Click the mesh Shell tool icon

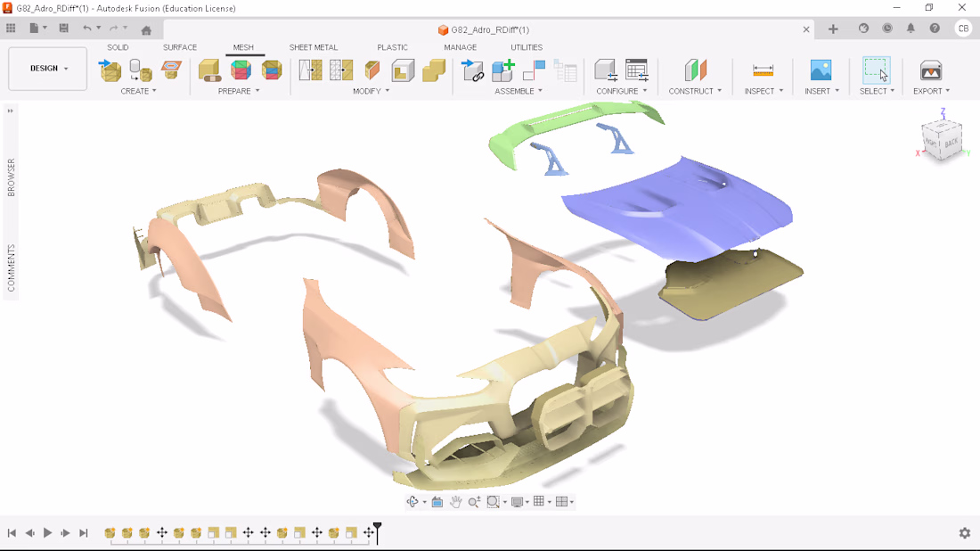click(403, 70)
